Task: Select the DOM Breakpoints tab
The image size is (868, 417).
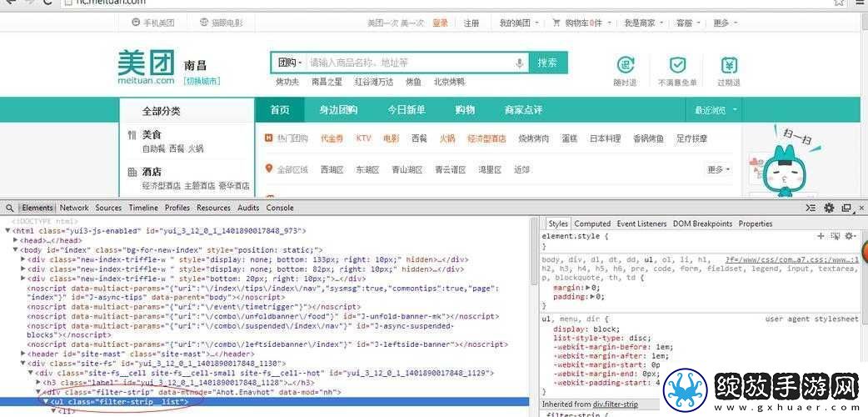Action: pos(702,224)
